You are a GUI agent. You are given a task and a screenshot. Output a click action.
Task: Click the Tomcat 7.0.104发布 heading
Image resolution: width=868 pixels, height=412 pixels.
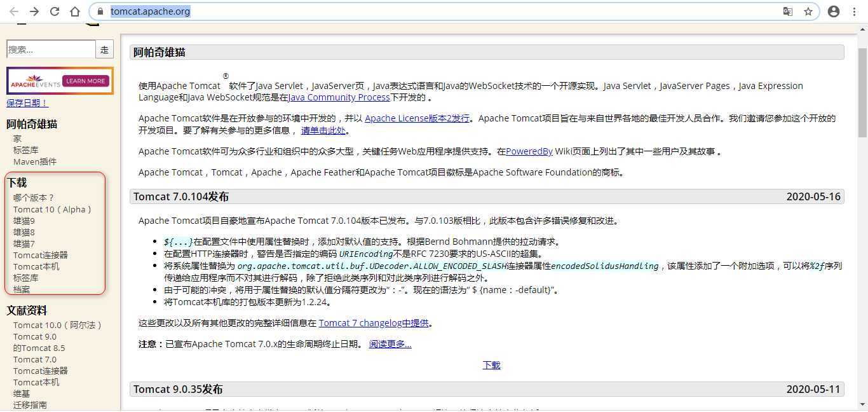coord(181,196)
